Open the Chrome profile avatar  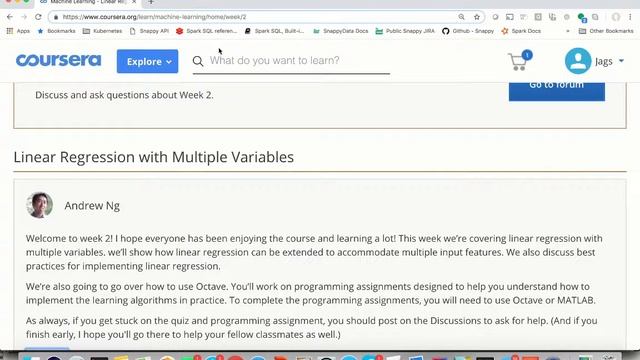616,17
